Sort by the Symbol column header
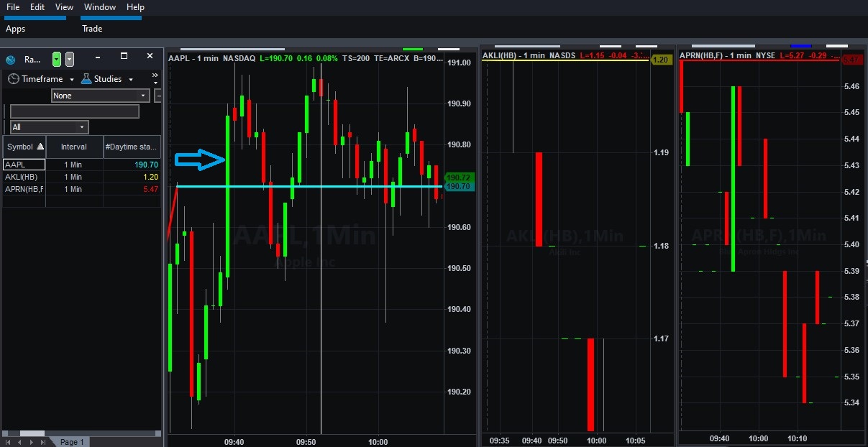868x447 pixels. [24, 147]
